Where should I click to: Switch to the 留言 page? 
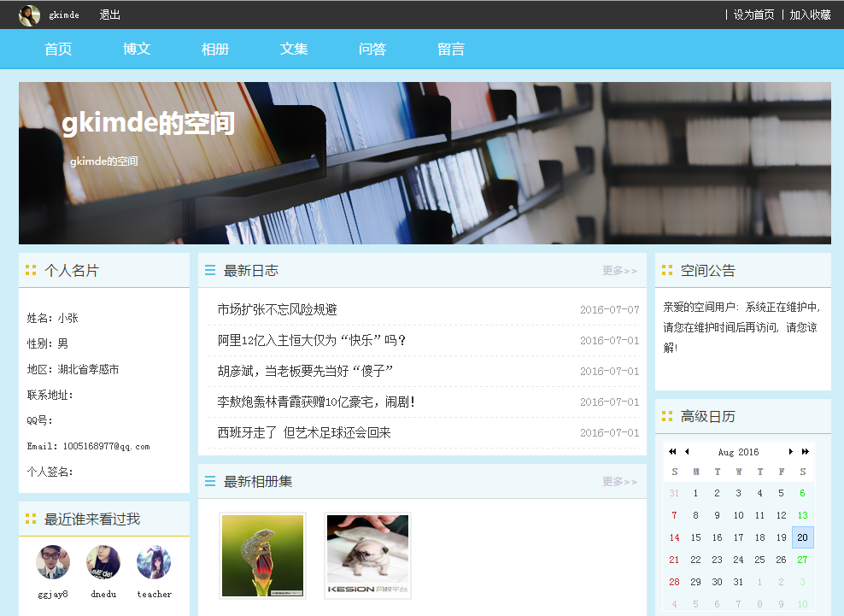tap(451, 50)
